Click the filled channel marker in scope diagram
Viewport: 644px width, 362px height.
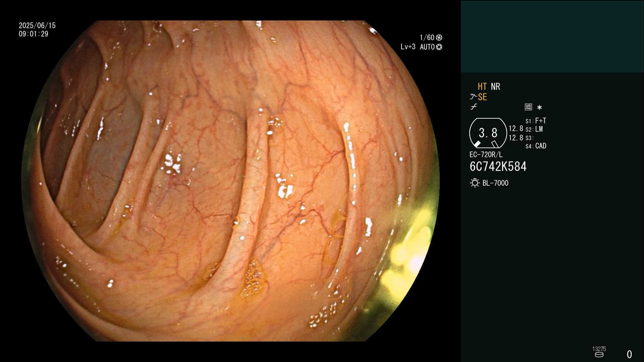click(477, 144)
